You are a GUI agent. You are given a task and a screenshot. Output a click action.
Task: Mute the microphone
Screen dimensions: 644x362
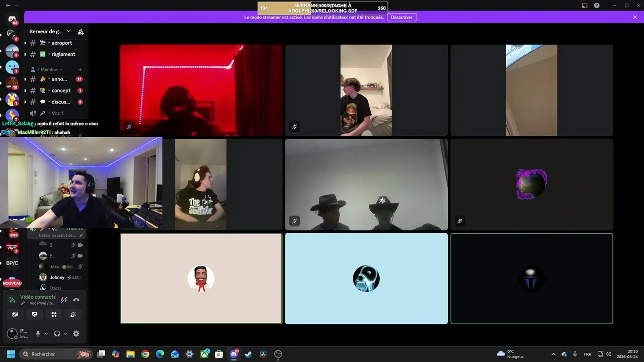click(38, 333)
